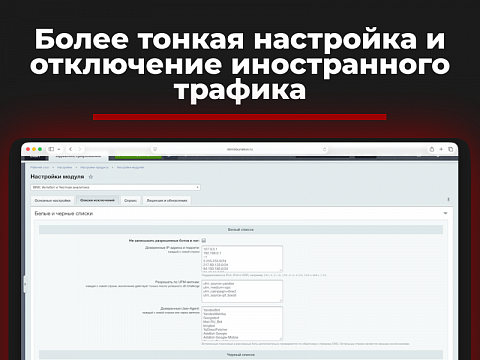Click the 'Googlebot' line in User-Agent list

click(211, 318)
